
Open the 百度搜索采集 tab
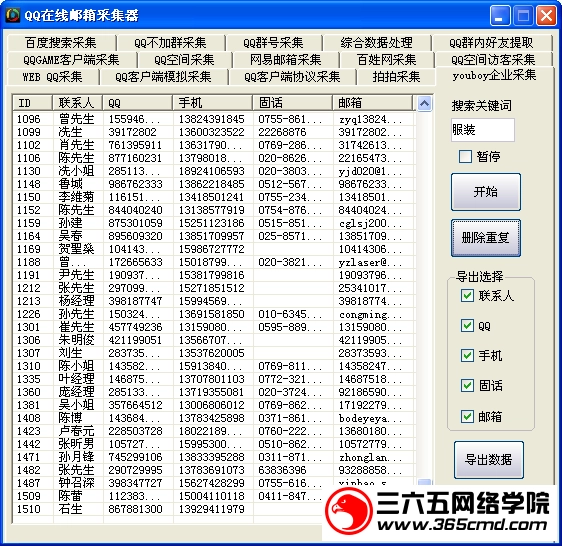click(61, 43)
